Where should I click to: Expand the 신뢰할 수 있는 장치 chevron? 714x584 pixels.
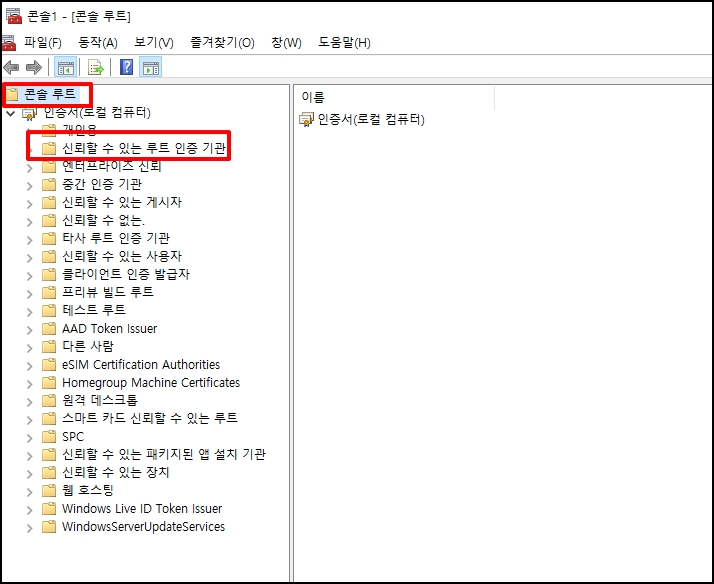coord(30,474)
